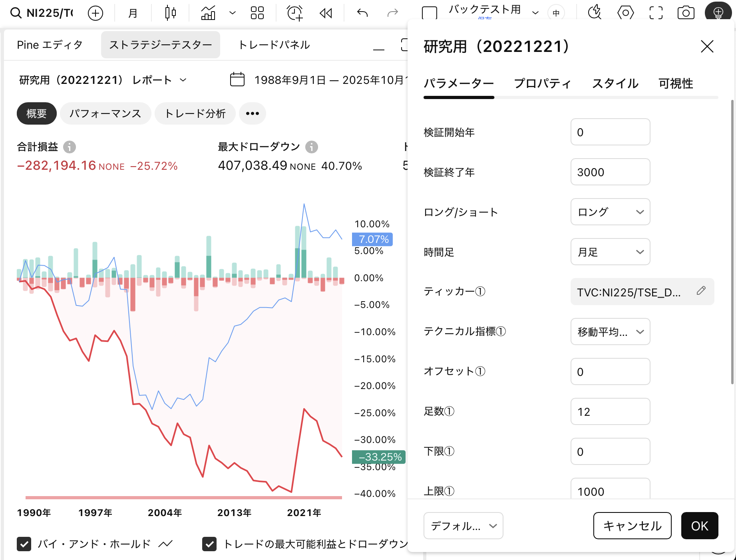Click the キャンセル button
The height and width of the screenshot is (560, 736).
coord(632,526)
